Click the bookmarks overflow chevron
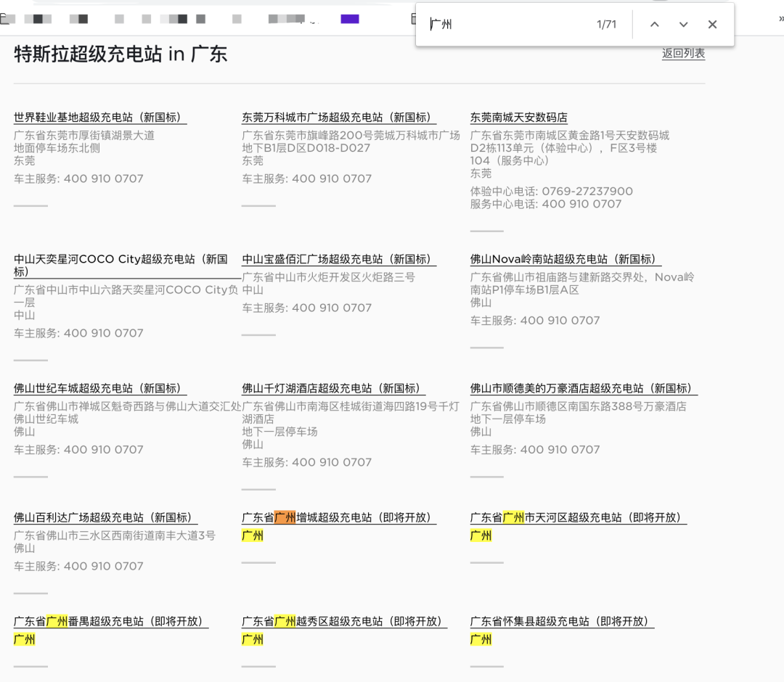 click(780, 19)
